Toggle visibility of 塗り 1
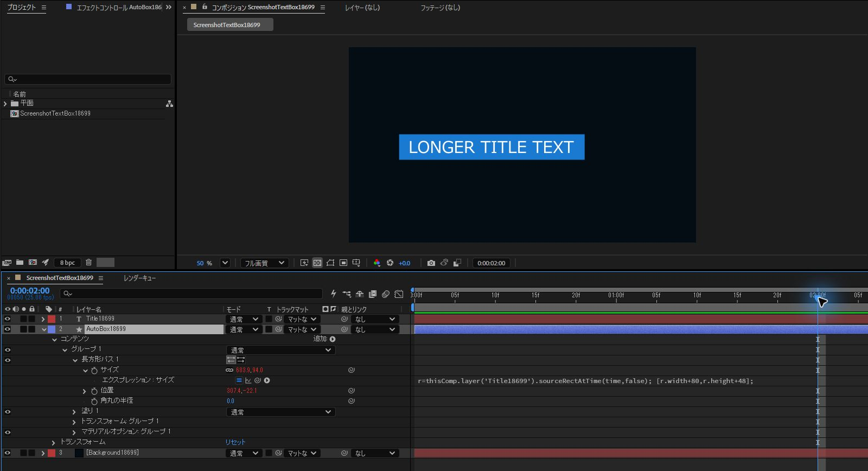This screenshot has height=471, width=868. coord(8,412)
